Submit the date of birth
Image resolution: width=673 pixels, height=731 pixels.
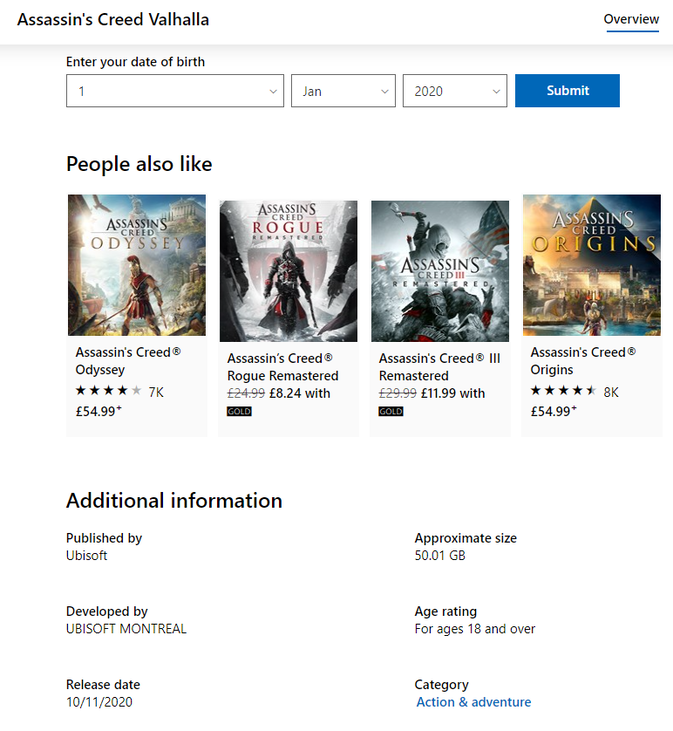click(x=567, y=90)
